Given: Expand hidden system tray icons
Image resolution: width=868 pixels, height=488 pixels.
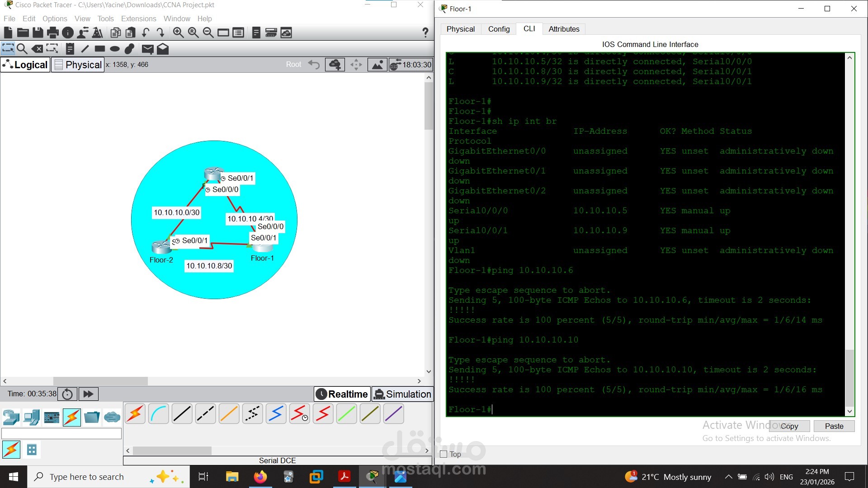Looking at the screenshot, I should 728,477.
